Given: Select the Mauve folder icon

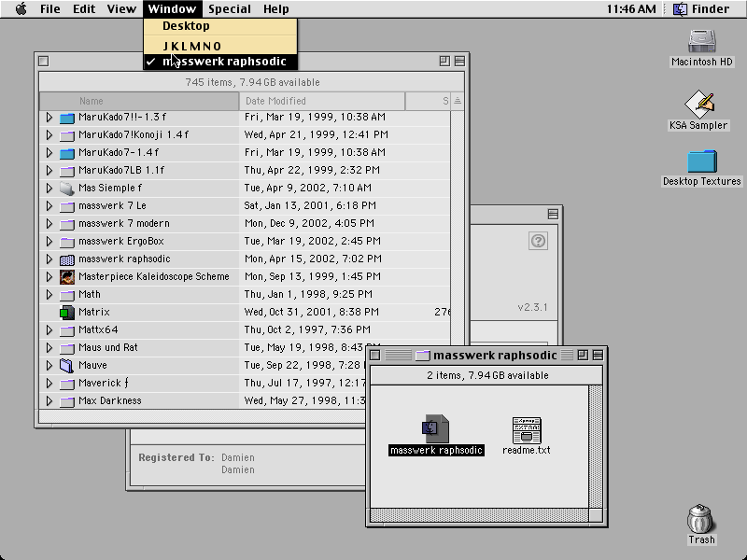Looking at the screenshot, I should [x=67, y=366].
